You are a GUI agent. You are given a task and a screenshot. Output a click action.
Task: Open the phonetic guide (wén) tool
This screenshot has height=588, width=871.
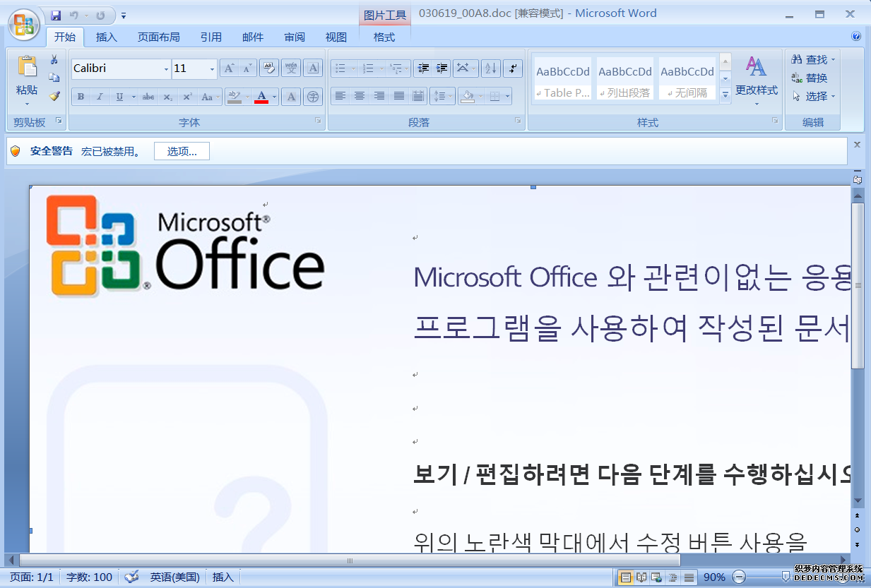tap(291, 68)
